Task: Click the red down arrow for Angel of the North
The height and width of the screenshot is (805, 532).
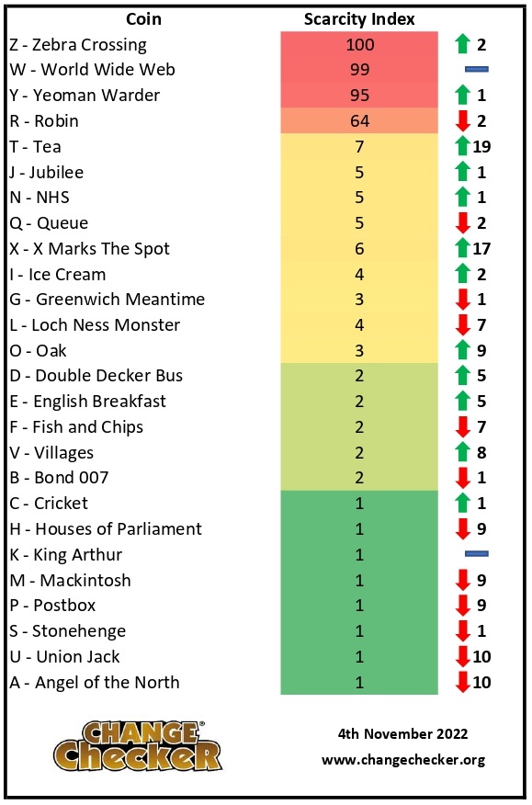Action: (x=463, y=682)
